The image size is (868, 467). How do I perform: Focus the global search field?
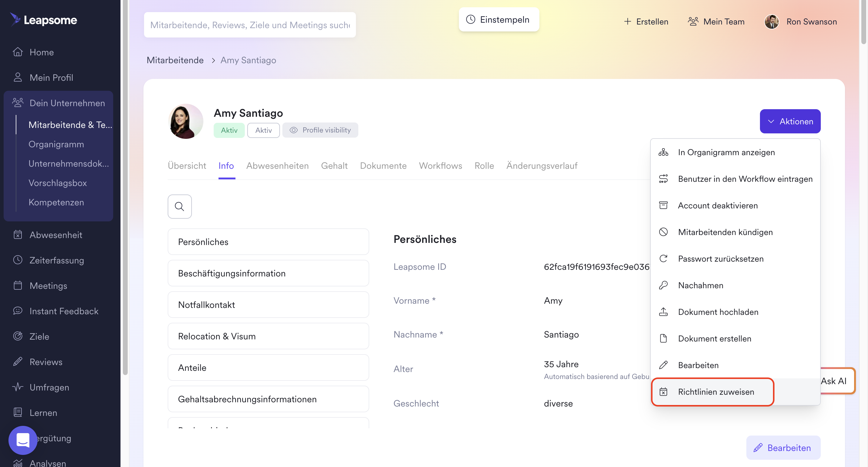(x=250, y=25)
